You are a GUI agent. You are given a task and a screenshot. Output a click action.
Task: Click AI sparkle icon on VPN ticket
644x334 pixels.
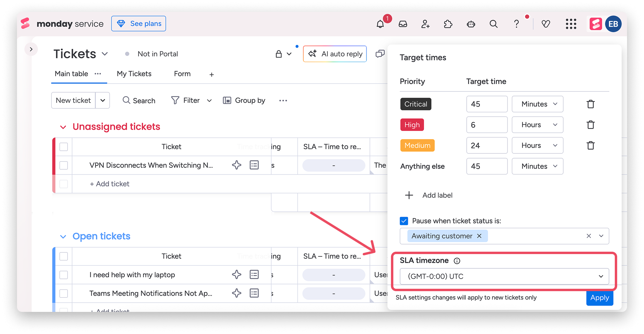tap(237, 165)
